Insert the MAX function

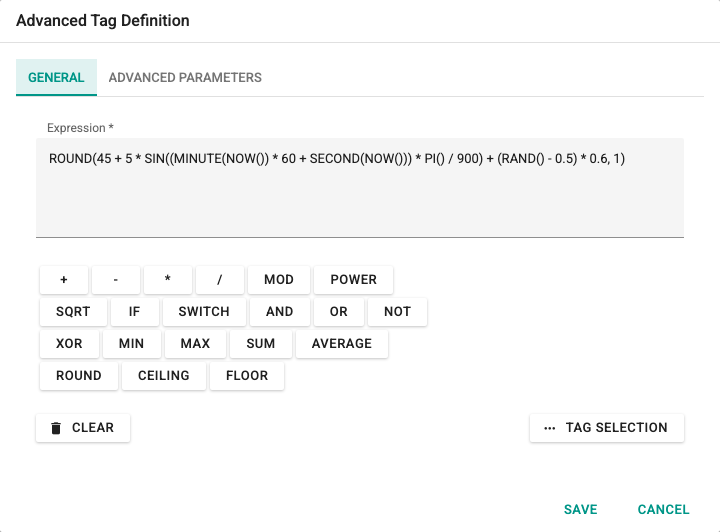point(195,344)
